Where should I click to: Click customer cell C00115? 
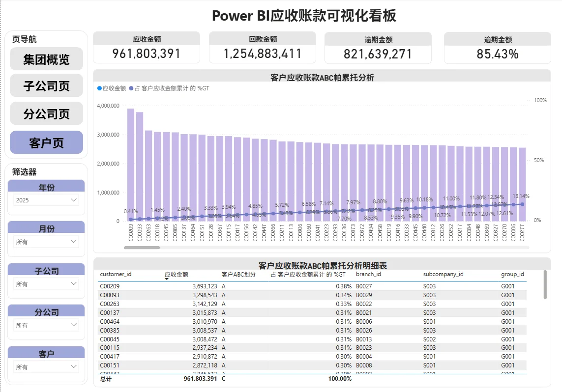point(110,348)
